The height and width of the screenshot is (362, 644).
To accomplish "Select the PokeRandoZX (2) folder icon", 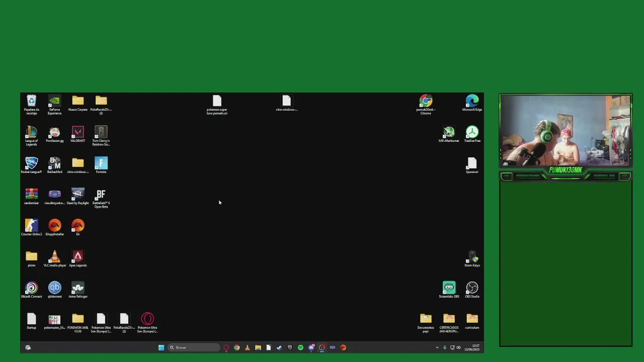I will (101, 104).
